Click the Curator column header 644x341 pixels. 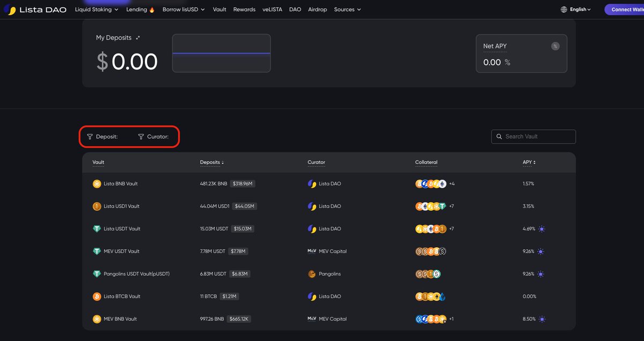[x=316, y=162]
